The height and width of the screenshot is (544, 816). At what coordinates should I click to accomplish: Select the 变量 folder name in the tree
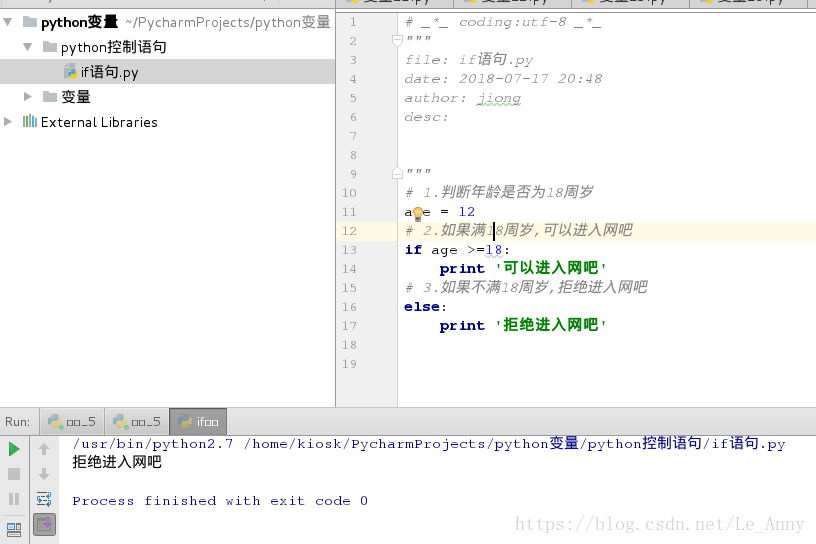76,96
